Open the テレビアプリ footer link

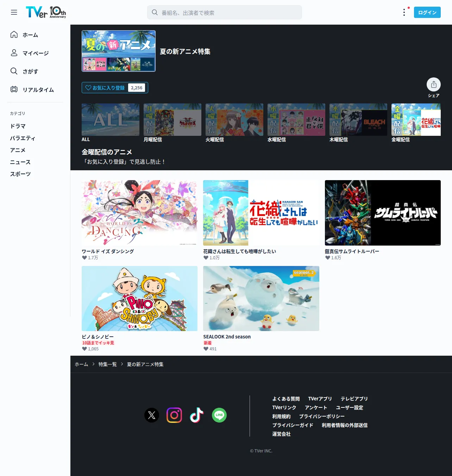coord(354,399)
